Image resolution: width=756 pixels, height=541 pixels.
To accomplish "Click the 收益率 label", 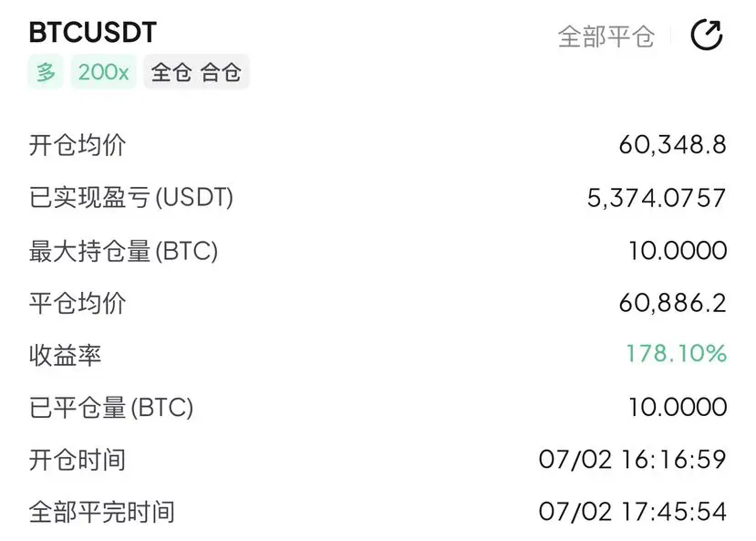I will click(65, 356).
